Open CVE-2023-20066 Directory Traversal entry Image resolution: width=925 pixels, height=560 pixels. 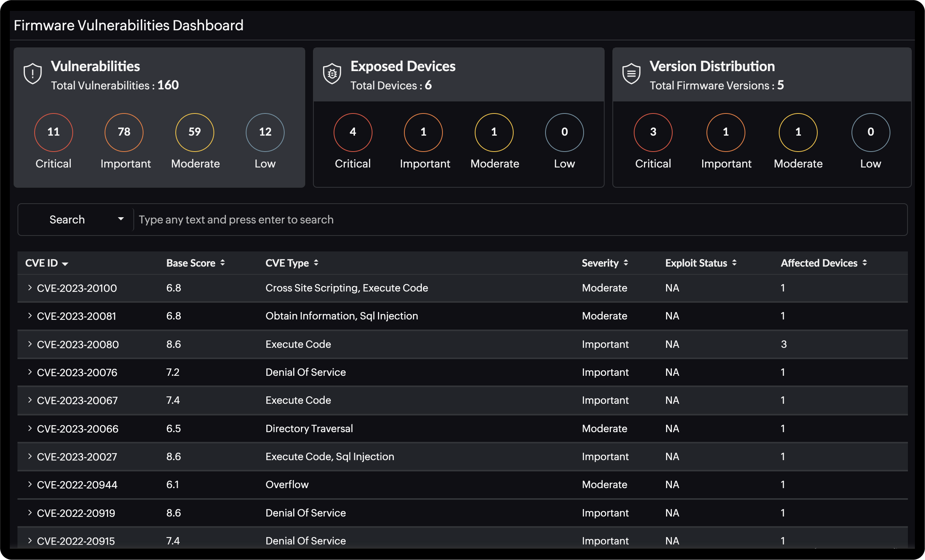(x=77, y=429)
